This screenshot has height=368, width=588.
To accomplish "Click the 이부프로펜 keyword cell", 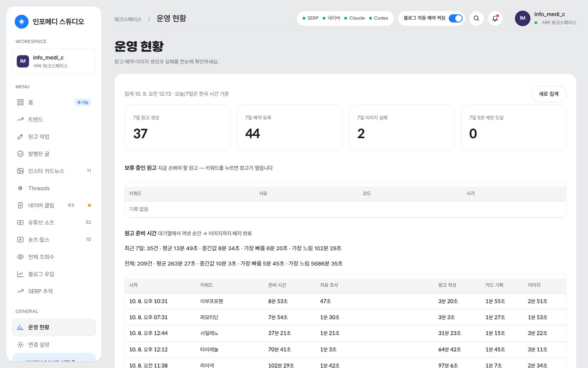I will [212, 301].
